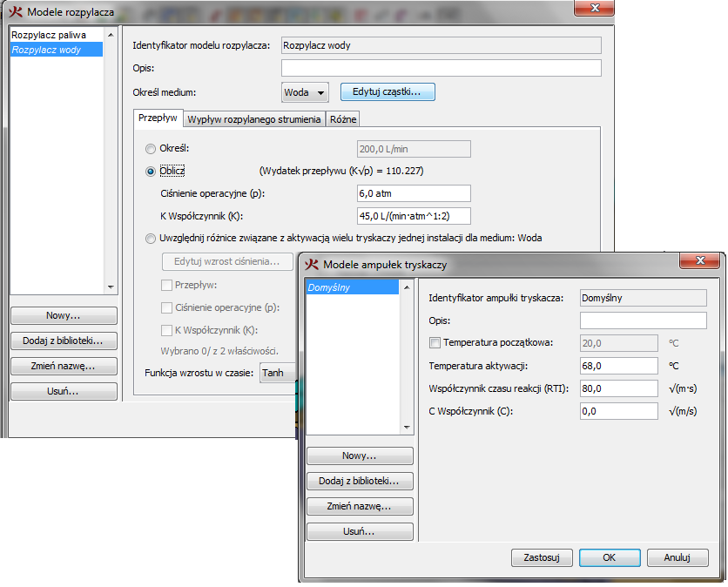Click the Identyfikator modelu rozpylacza field

click(x=442, y=45)
